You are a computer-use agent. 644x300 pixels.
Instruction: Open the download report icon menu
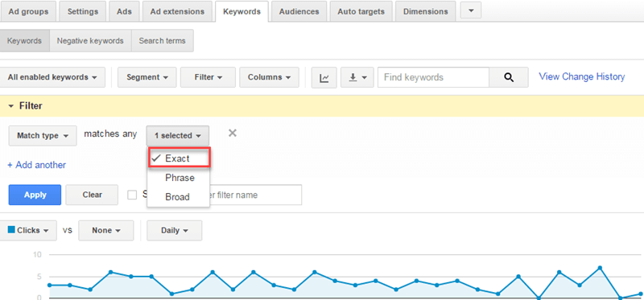pos(357,77)
